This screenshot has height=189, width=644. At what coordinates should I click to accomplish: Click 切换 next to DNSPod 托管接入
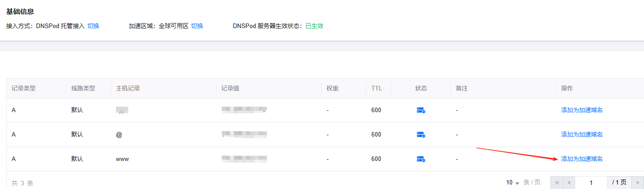pos(93,26)
